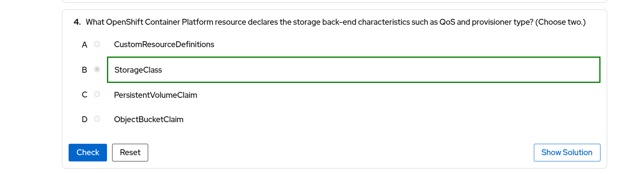644x174 pixels.
Task: Click the empty right side of the green-outlined box
Action: pyautogui.click(x=470, y=70)
